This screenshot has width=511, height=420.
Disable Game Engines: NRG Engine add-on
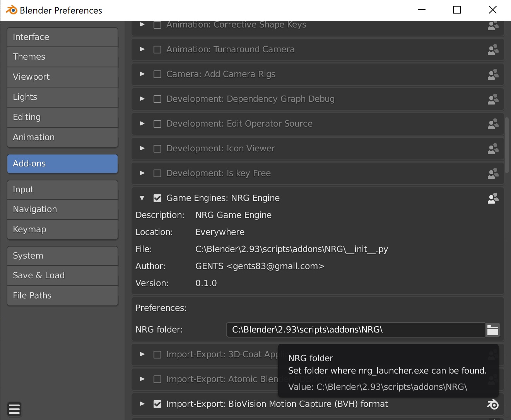click(x=157, y=198)
